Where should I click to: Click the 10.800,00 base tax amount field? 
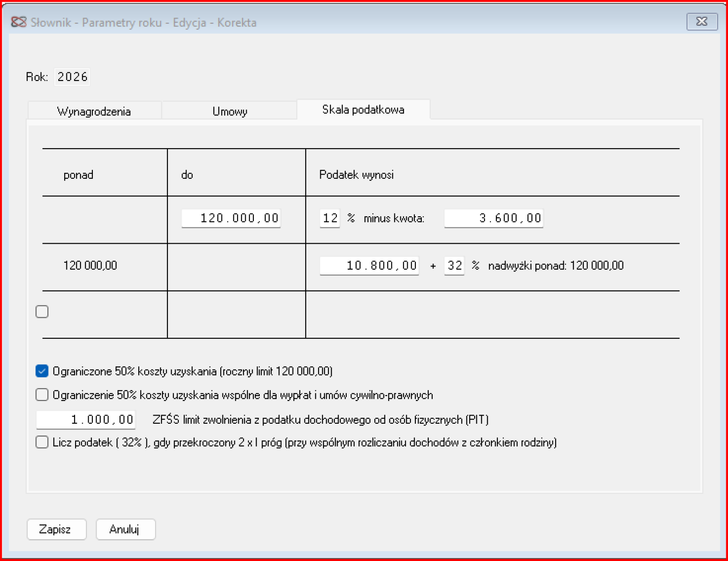(369, 265)
